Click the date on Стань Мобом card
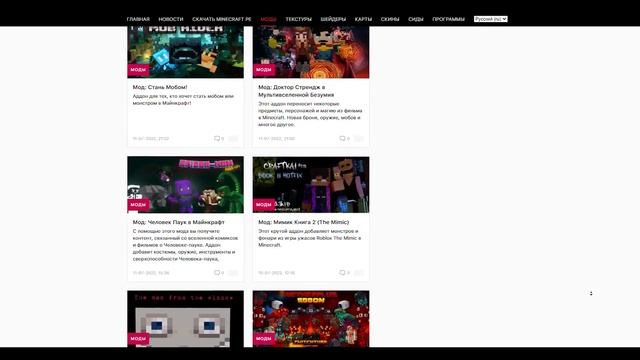 (151, 139)
